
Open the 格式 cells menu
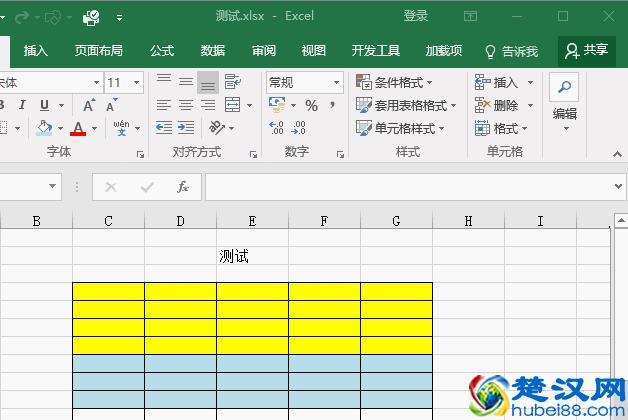click(501, 129)
